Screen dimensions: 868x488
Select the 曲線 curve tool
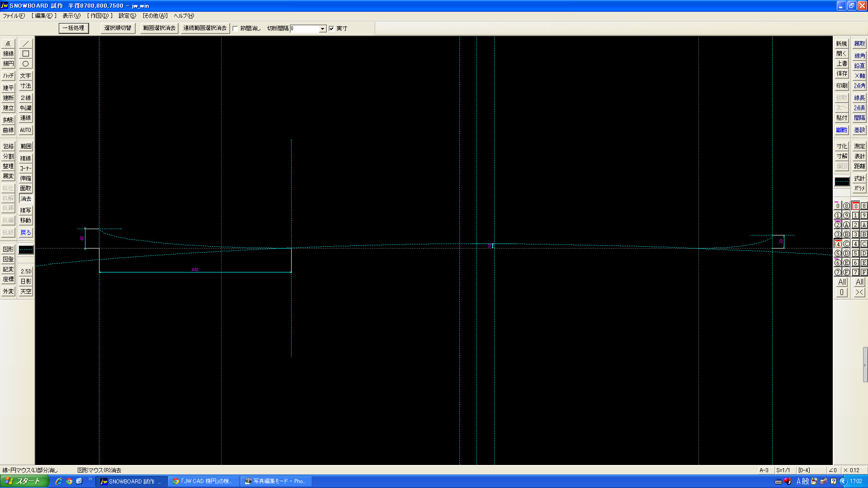click(x=8, y=130)
